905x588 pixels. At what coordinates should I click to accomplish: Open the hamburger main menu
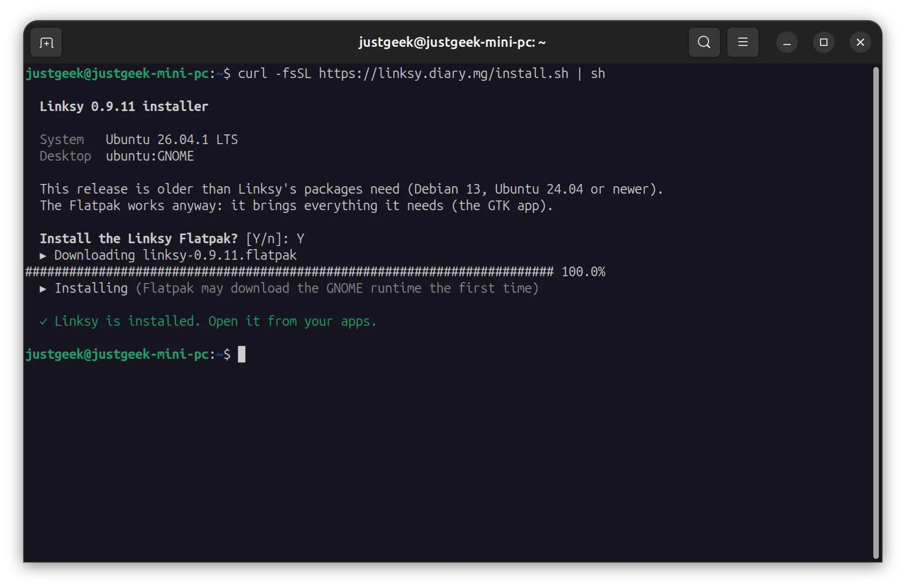[x=743, y=42]
